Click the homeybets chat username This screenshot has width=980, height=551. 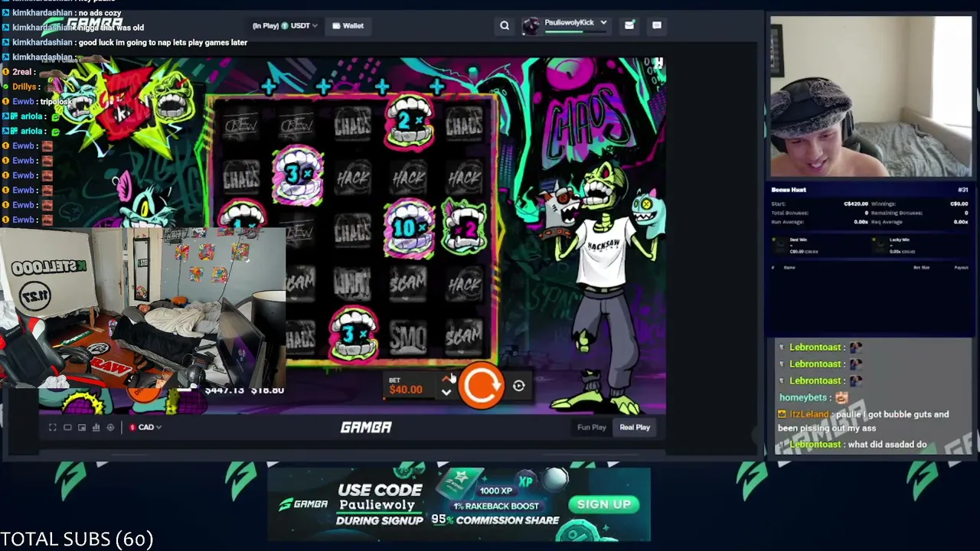803,397
